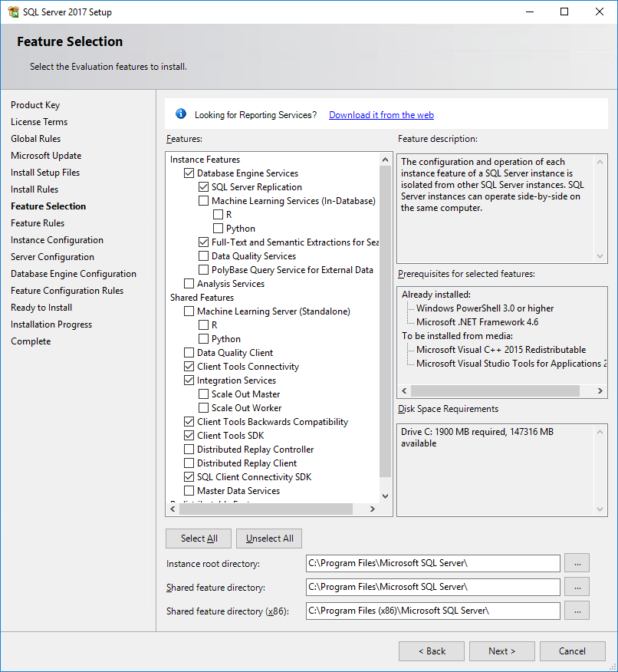Screen dimensions: 618x672
Task: Enable Machine Learning Services (In-Database)
Action: [x=203, y=200]
